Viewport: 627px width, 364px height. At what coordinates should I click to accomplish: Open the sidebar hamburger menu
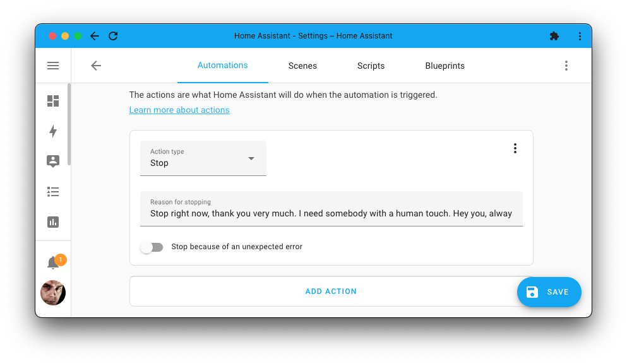click(53, 66)
